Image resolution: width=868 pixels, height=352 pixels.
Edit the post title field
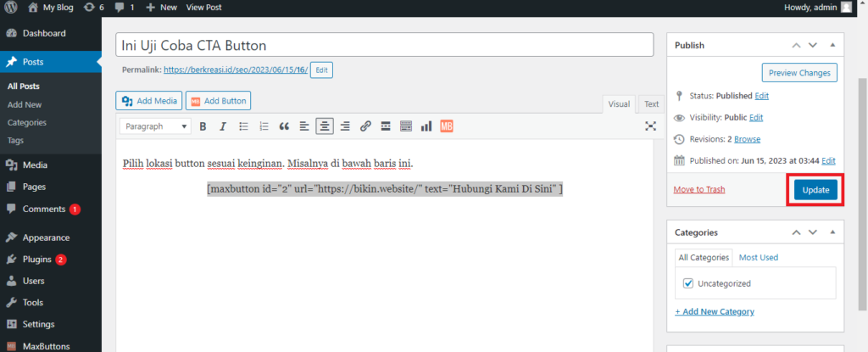click(x=384, y=45)
